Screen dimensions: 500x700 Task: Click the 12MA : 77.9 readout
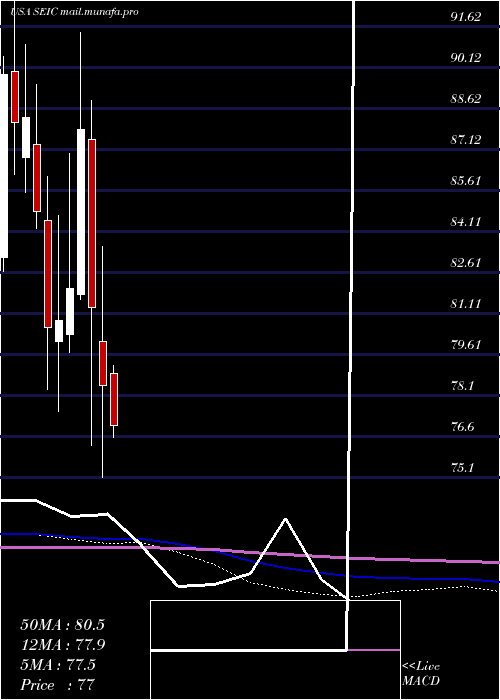[x=63, y=645]
